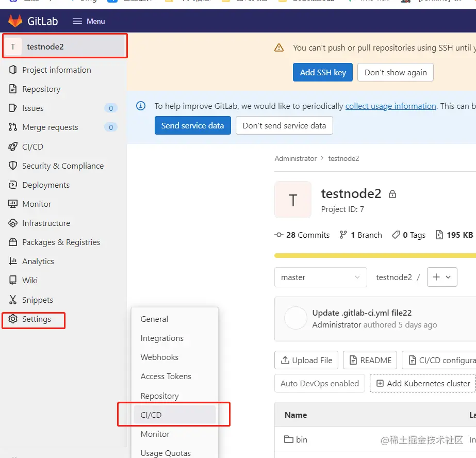Click testnode2 breadcrumb link
The width and height of the screenshot is (476, 458).
click(x=343, y=158)
